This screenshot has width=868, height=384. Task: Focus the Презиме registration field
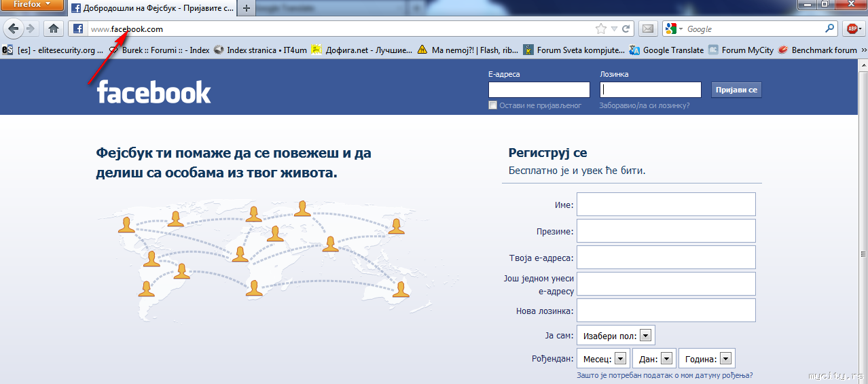pos(666,230)
